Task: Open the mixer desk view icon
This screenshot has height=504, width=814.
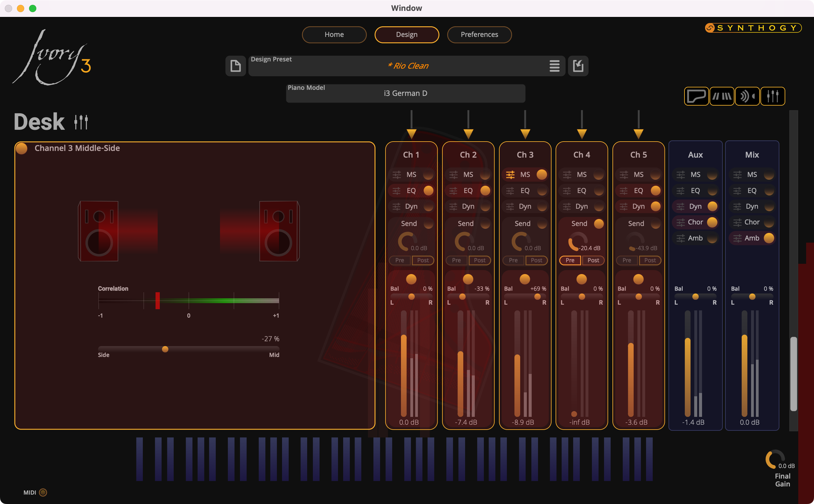Action: pos(773,96)
